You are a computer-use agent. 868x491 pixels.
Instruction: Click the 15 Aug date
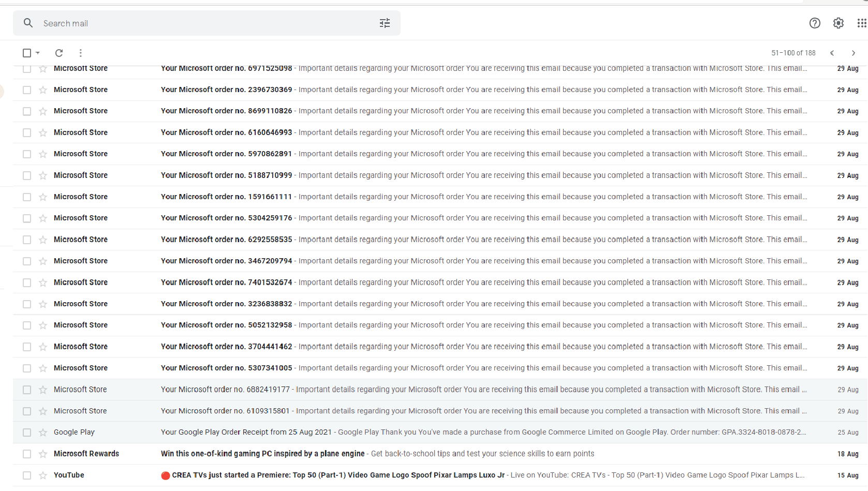click(x=848, y=475)
